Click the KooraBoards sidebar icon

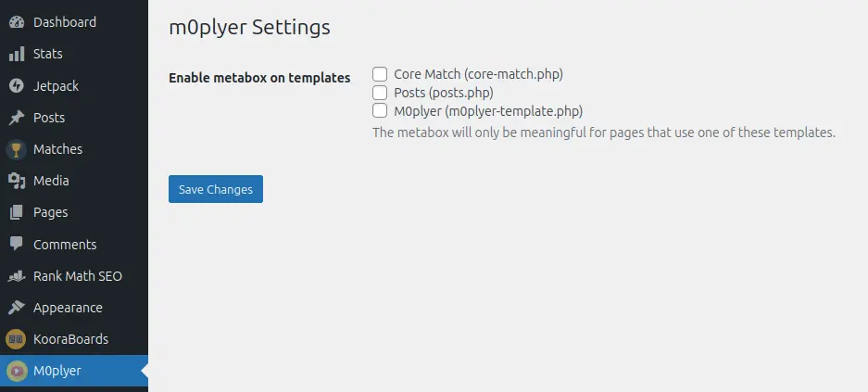coord(16,339)
